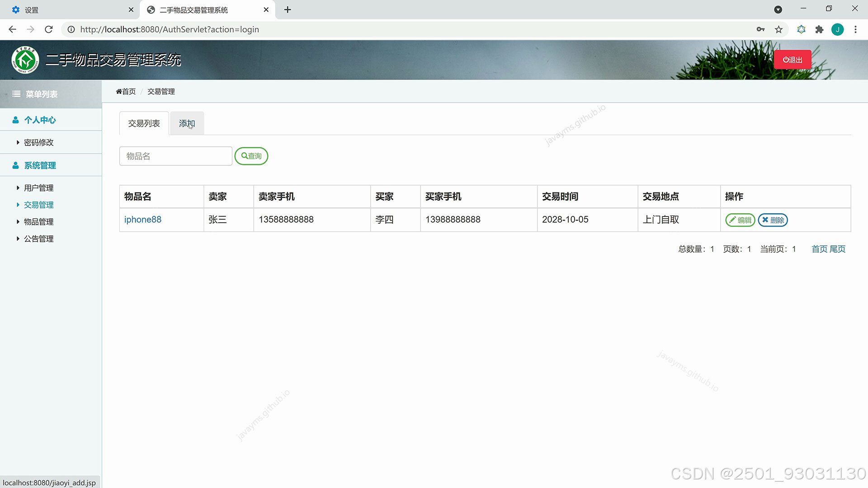
Task: Open 密码修改 in sidebar
Action: click(39, 142)
